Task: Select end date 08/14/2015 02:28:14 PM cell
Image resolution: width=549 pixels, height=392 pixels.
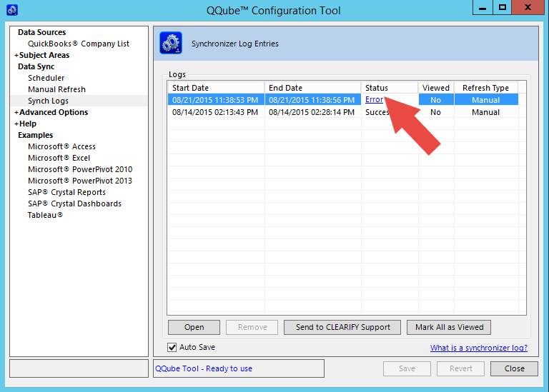Action: [312, 112]
